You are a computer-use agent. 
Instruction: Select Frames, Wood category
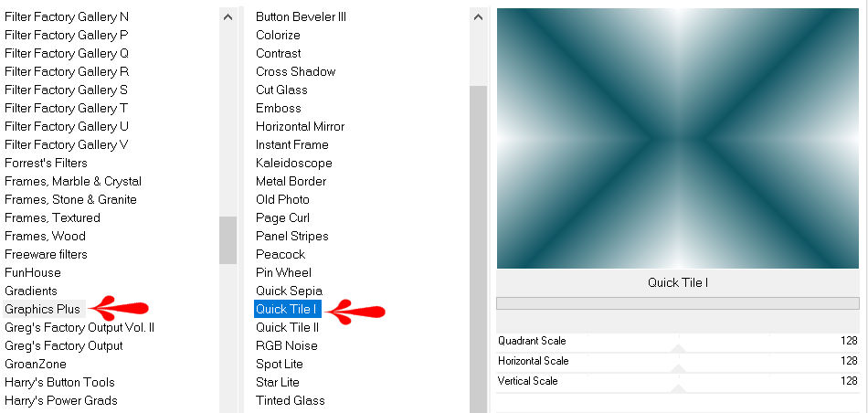pos(45,236)
